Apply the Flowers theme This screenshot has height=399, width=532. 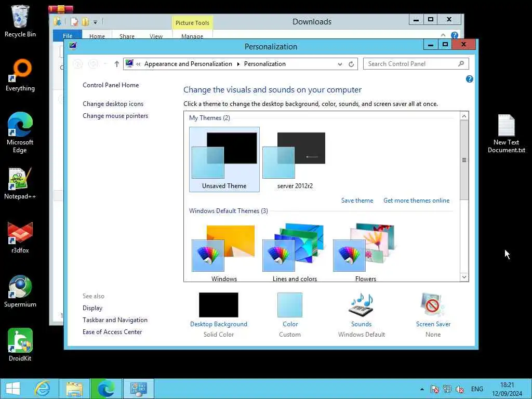coord(365,252)
